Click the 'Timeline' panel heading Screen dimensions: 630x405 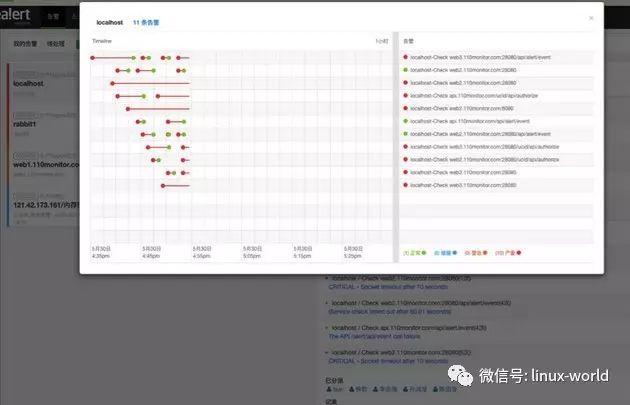pos(102,41)
